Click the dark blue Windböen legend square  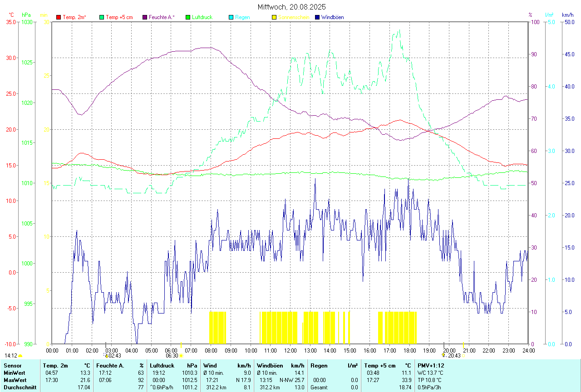point(317,17)
